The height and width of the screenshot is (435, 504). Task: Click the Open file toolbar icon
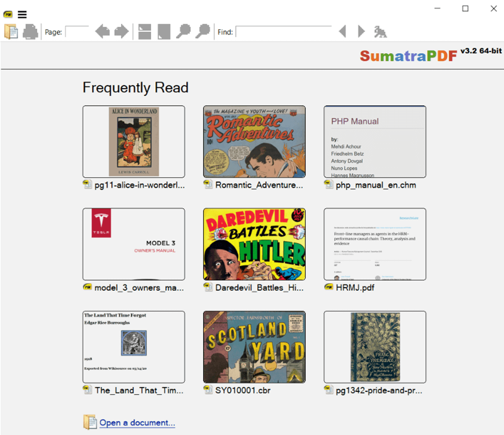click(x=11, y=32)
